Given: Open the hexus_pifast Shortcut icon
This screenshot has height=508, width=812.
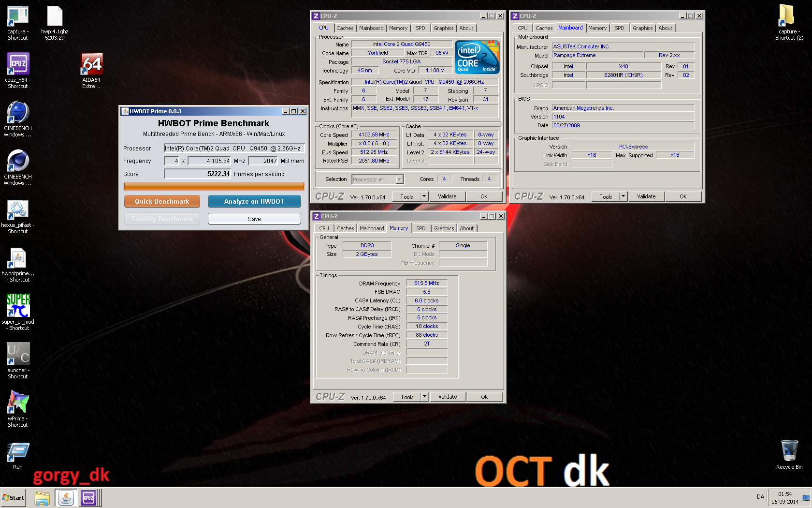Looking at the screenshot, I should 18,216.
